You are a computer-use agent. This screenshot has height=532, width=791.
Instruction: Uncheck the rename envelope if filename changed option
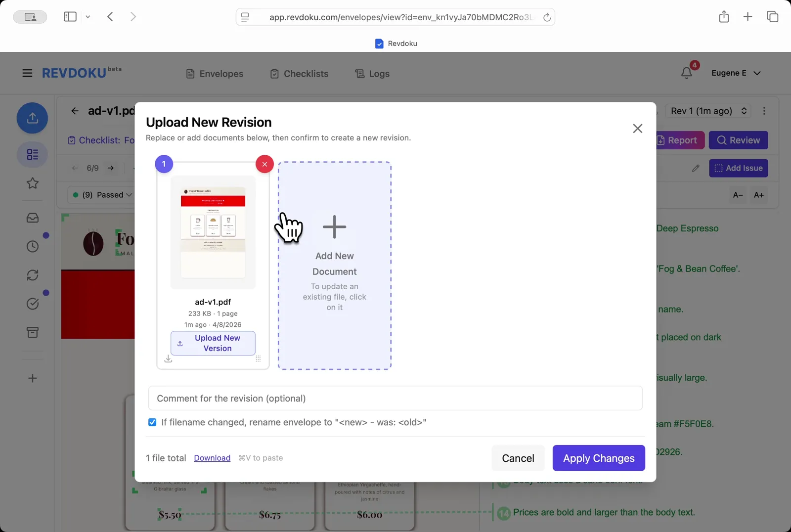tap(152, 422)
